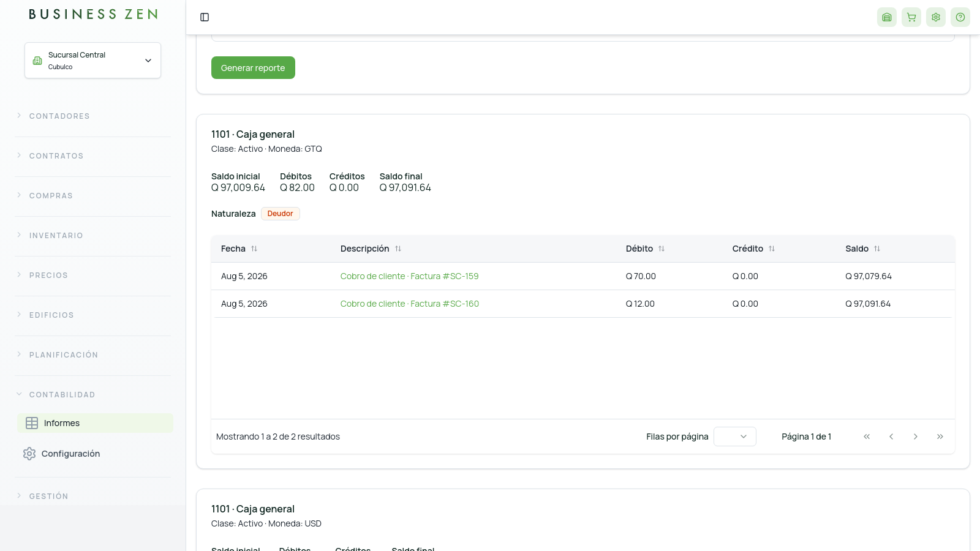Viewport: 980px width, 551px height.
Task: Open the Filas por página dropdown
Action: [735, 437]
